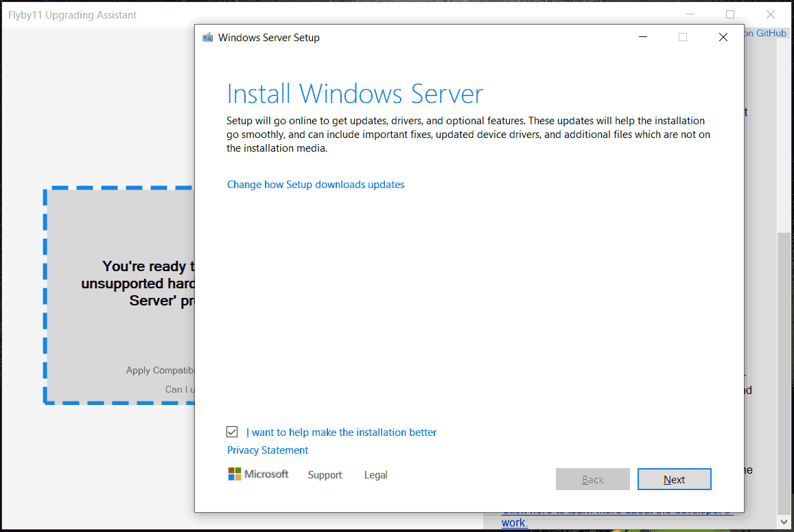Open the Legal link
This screenshot has width=794, height=532.
pyautogui.click(x=375, y=474)
